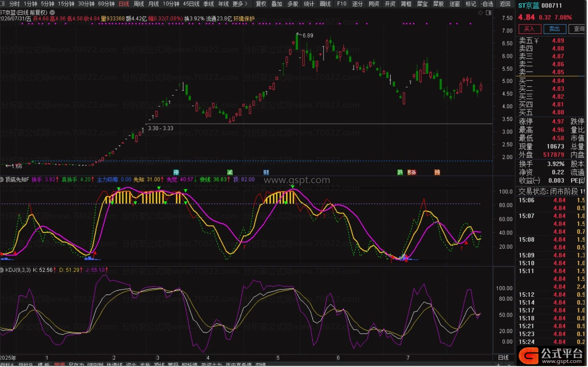The image size is (588, 367).
Task: Click the 停 event marker on chart
Action: (176, 172)
